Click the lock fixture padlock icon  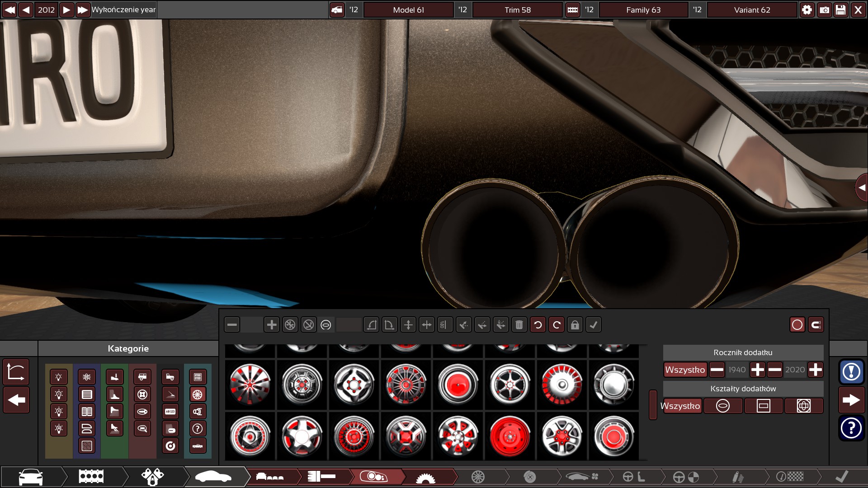click(575, 325)
